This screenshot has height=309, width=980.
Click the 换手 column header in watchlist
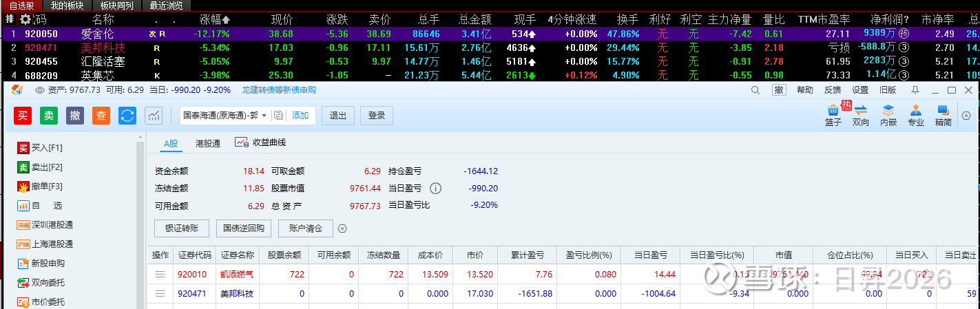point(627,19)
